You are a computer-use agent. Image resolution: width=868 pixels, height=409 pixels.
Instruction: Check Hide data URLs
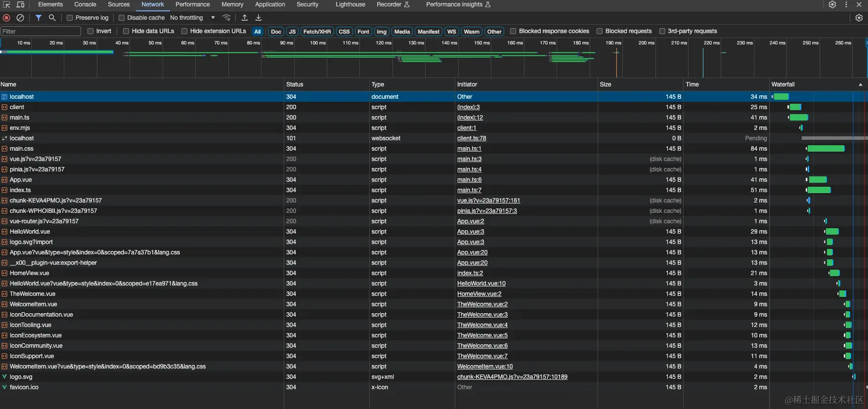(126, 31)
